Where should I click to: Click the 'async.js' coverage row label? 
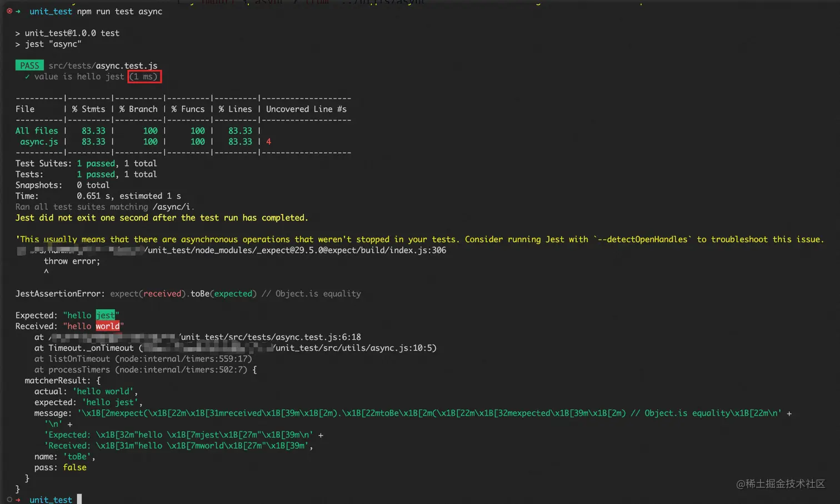pyautogui.click(x=39, y=142)
